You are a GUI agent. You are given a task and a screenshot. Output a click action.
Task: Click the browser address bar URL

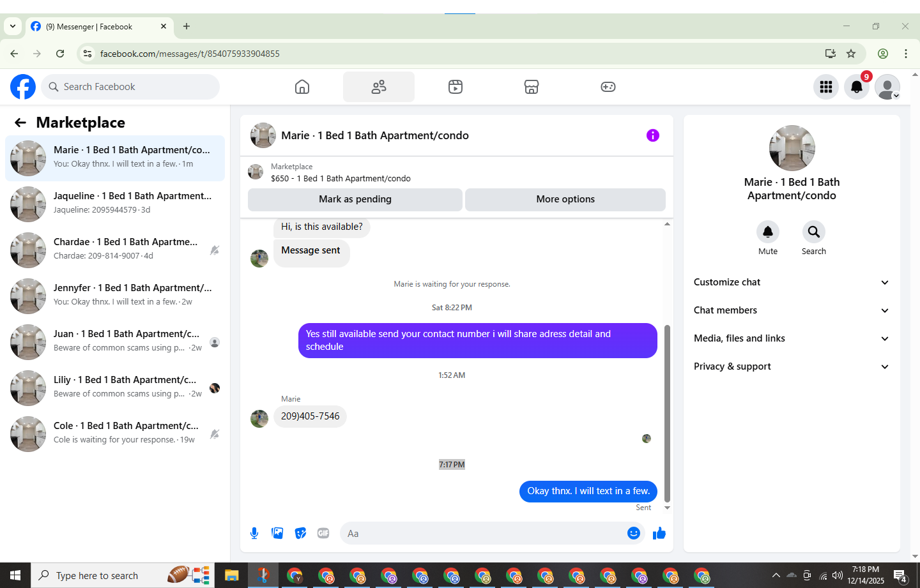coord(190,54)
